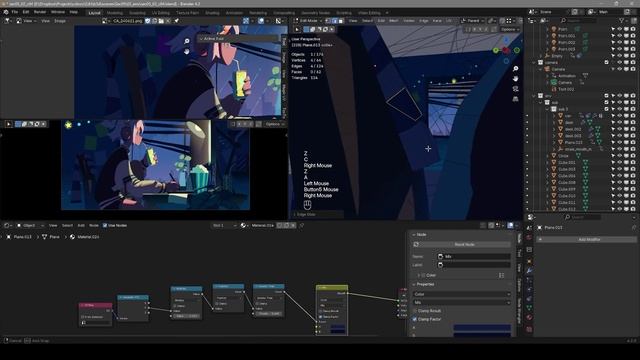Open the Mesh menu in viewport header
640x360 pixels.
pyautogui.click(x=393, y=20)
